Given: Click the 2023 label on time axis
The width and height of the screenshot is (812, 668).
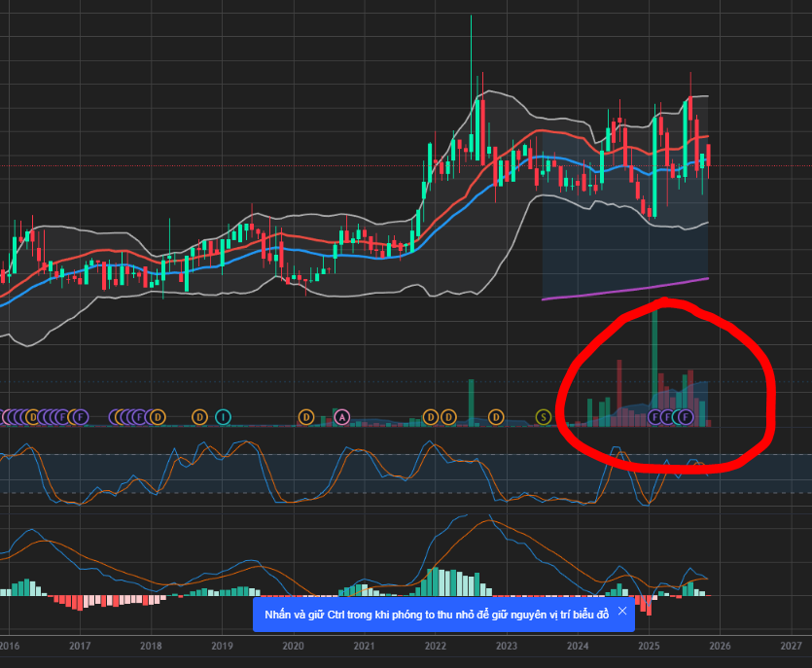Looking at the screenshot, I should 507,646.
